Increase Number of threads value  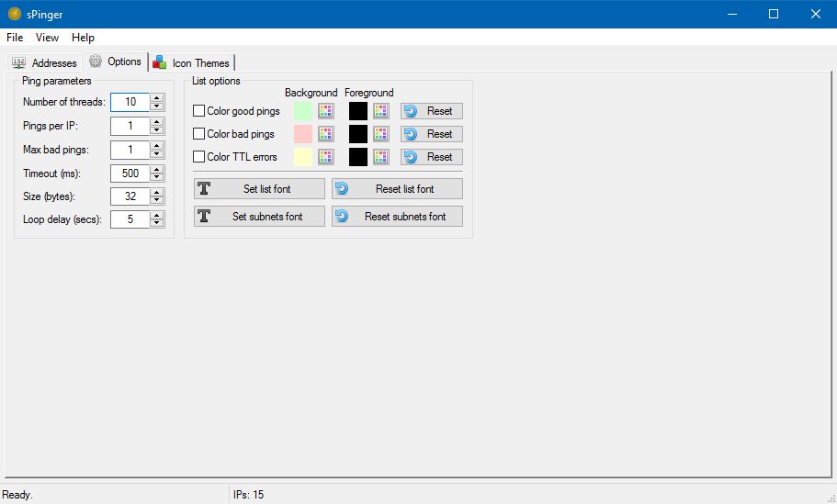coord(156,97)
